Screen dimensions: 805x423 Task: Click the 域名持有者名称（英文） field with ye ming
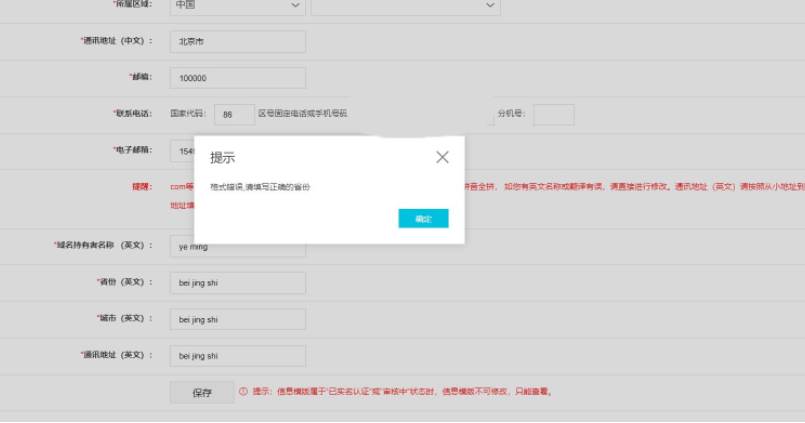pos(237,246)
